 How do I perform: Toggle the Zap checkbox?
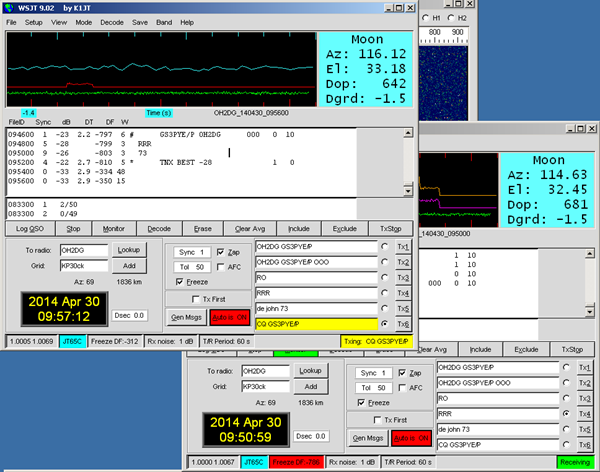tap(220, 252)
